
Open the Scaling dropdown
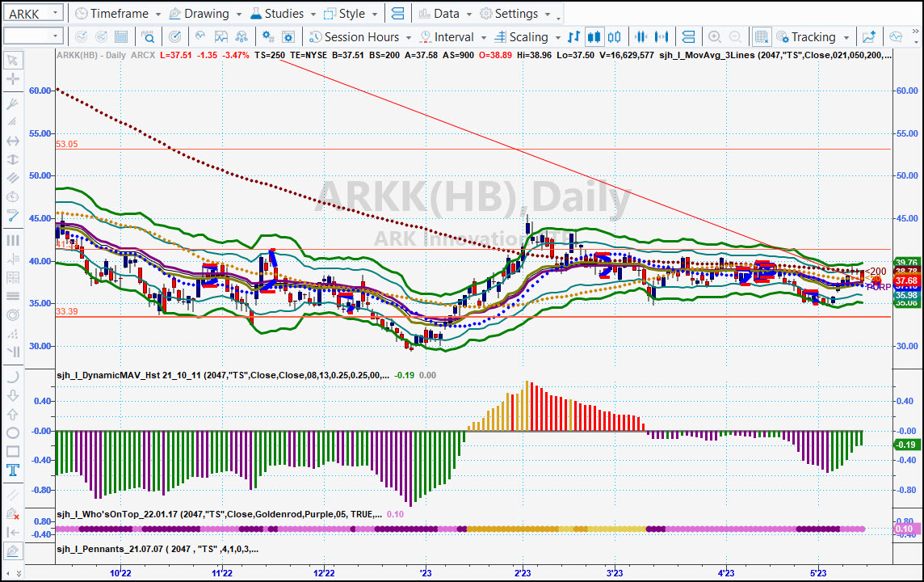pos(527,37)
